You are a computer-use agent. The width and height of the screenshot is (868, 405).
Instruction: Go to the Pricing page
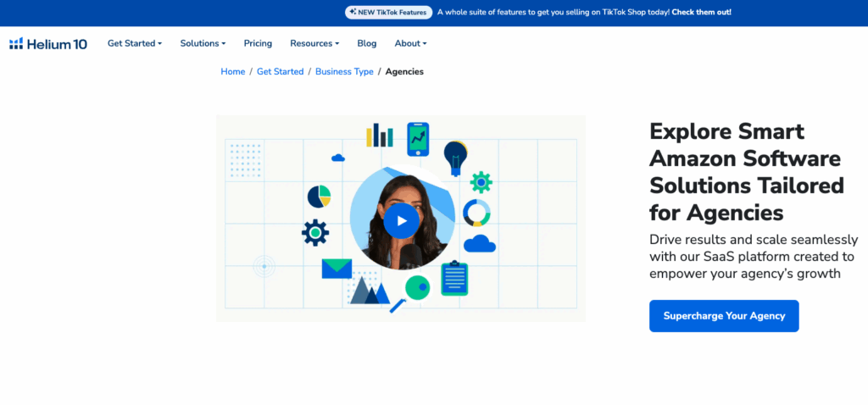(x=258, y=43)
